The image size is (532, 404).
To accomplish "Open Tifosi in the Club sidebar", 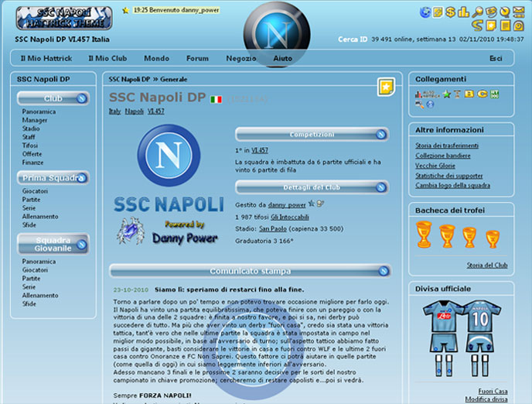I will [x=30, y=146].
